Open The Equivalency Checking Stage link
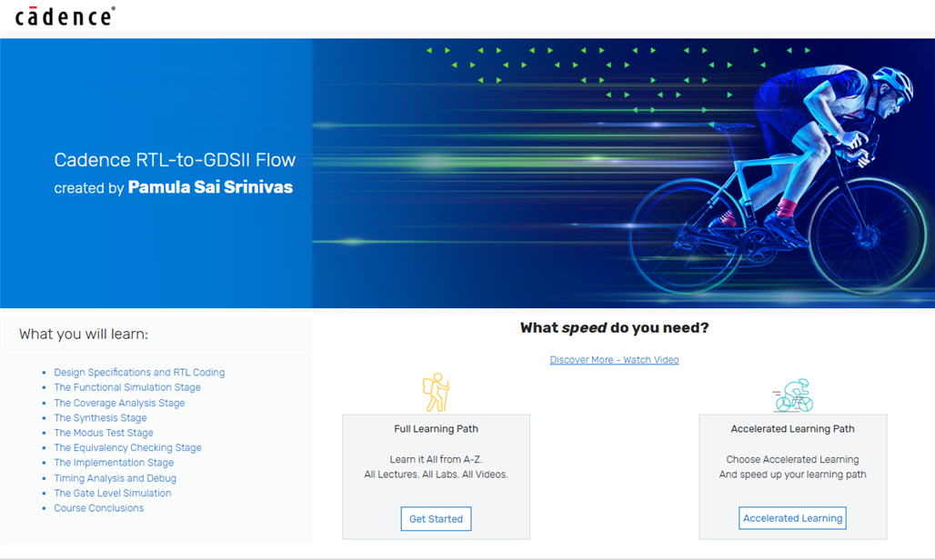The image size is (935, 560). (x=127, y=448)
